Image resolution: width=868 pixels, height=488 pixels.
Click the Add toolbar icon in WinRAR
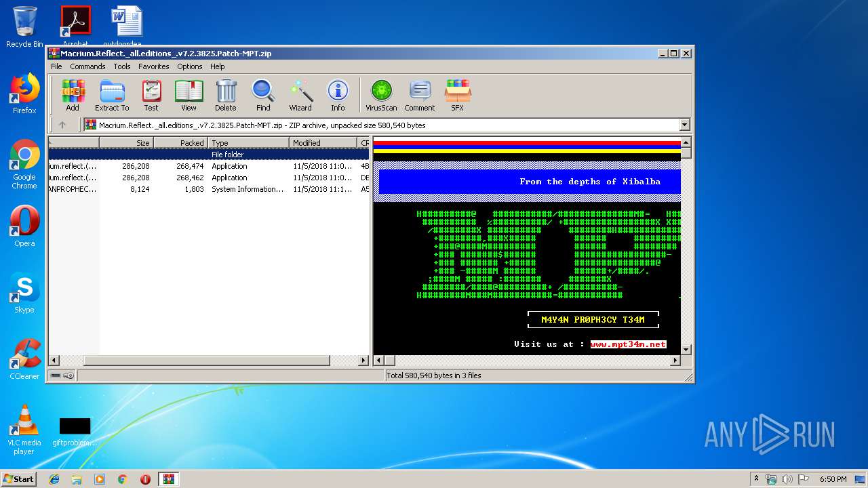pyautogui.click(x=73, y=95)
